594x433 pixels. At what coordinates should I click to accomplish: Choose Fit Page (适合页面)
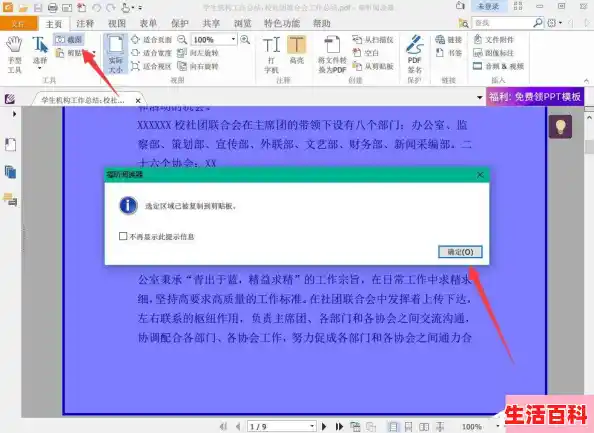[x=151, y=39]
